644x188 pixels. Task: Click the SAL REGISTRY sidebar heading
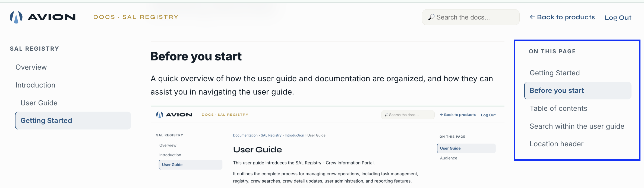[34, 49]
